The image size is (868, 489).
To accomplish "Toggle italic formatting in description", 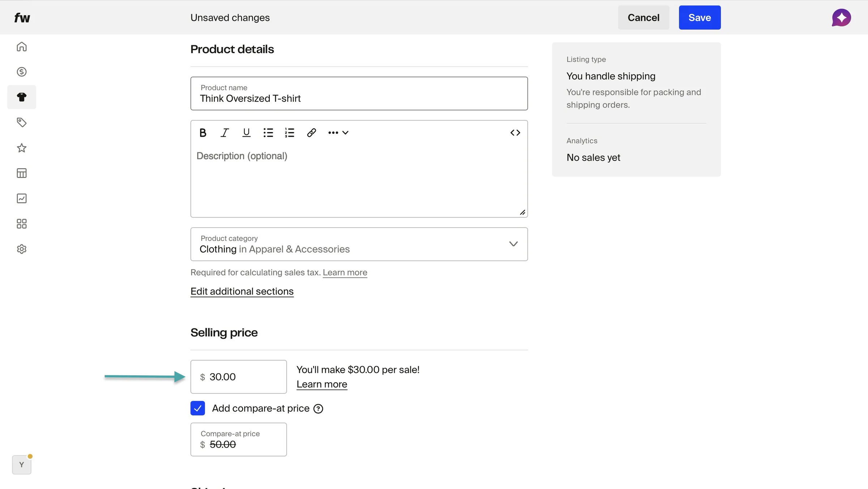I will [x=225, y=133].
